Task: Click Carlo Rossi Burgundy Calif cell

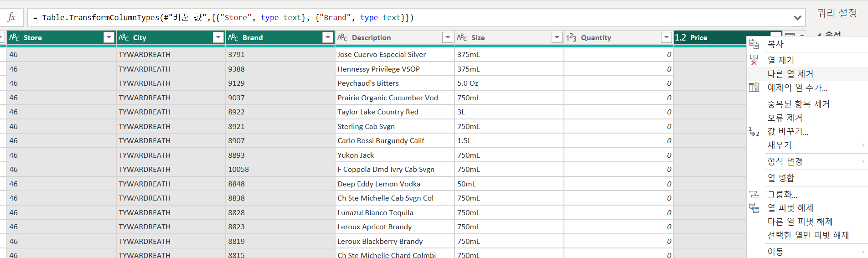Action: coord(395,140)
